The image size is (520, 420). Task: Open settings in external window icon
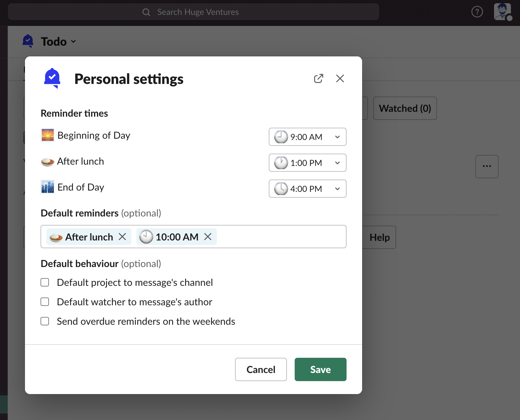[x=318, y=78]
